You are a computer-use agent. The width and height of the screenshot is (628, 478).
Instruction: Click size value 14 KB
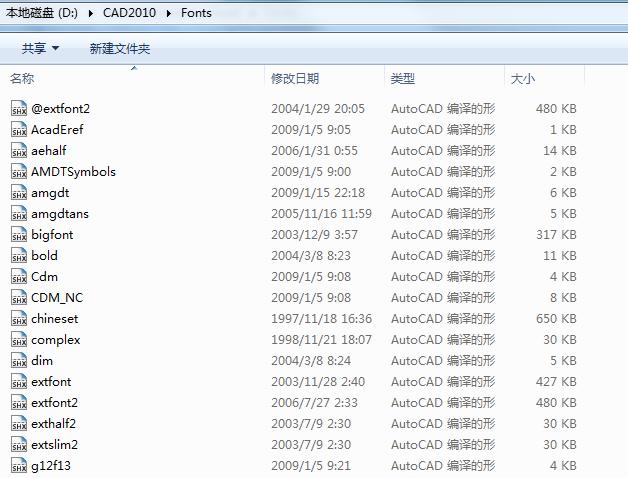pos(560,151)
